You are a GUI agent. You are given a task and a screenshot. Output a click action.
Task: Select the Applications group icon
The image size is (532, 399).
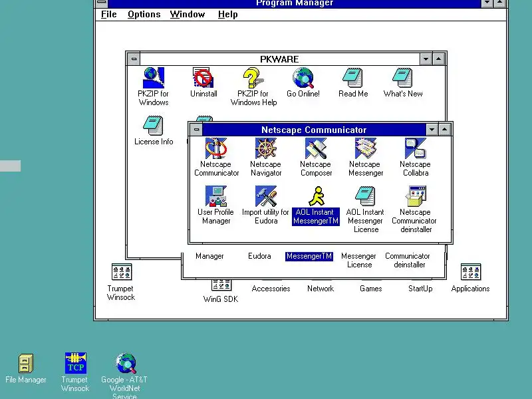[471, 272]
